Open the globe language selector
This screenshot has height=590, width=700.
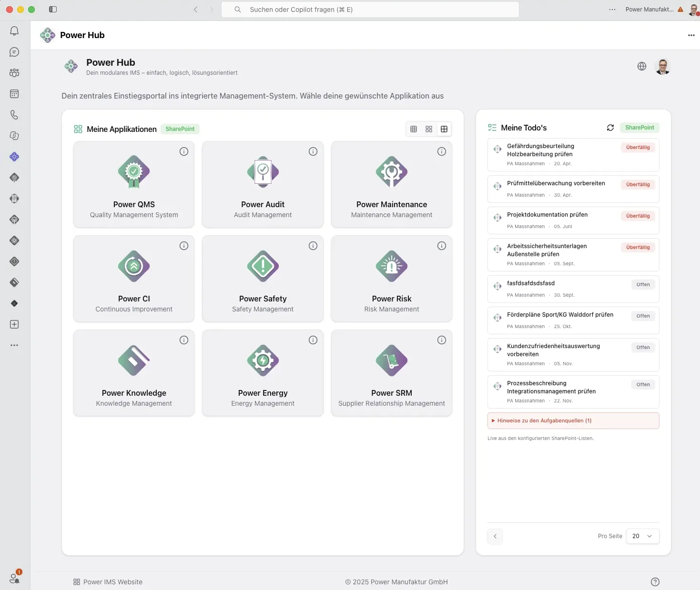point(642,66)
